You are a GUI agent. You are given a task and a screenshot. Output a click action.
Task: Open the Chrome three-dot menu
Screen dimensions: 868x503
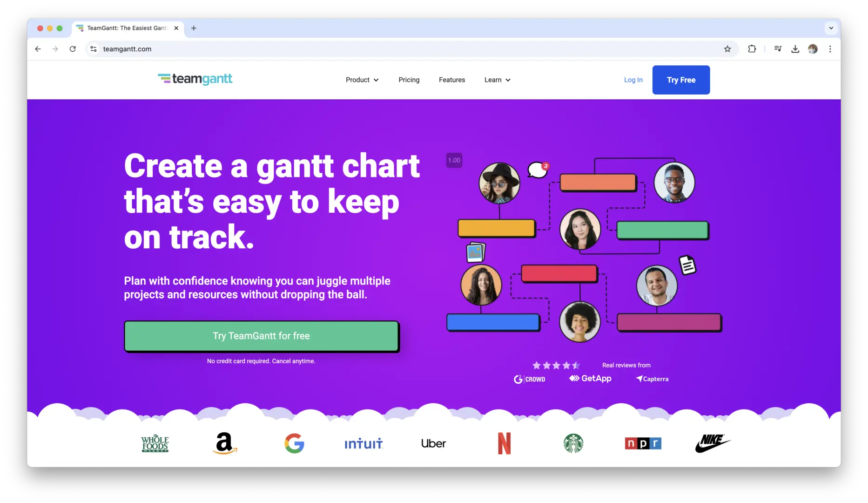pos(830,49)
